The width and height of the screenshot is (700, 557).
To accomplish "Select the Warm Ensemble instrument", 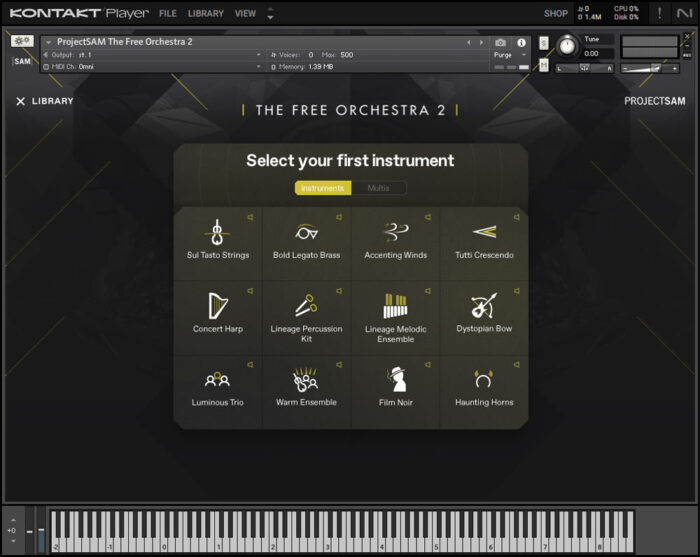I will (x=307, y=391).
